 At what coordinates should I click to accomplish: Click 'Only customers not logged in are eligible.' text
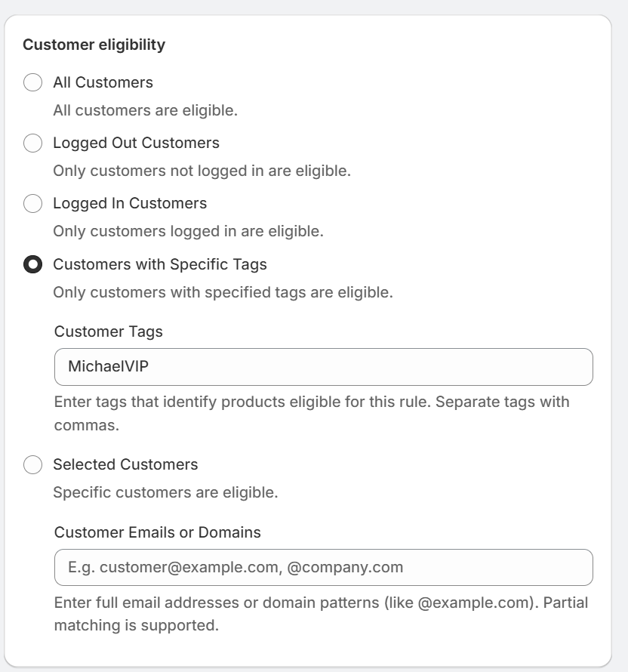point(202,171)
